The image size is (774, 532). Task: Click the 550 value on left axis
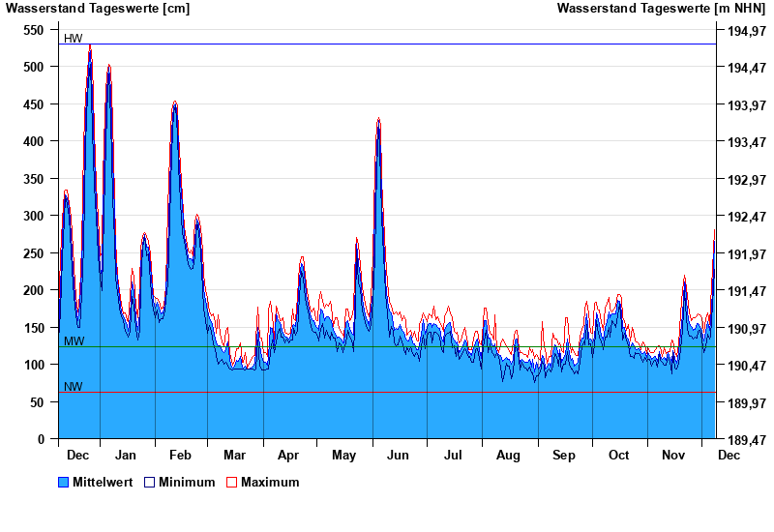tap(34, 30)
